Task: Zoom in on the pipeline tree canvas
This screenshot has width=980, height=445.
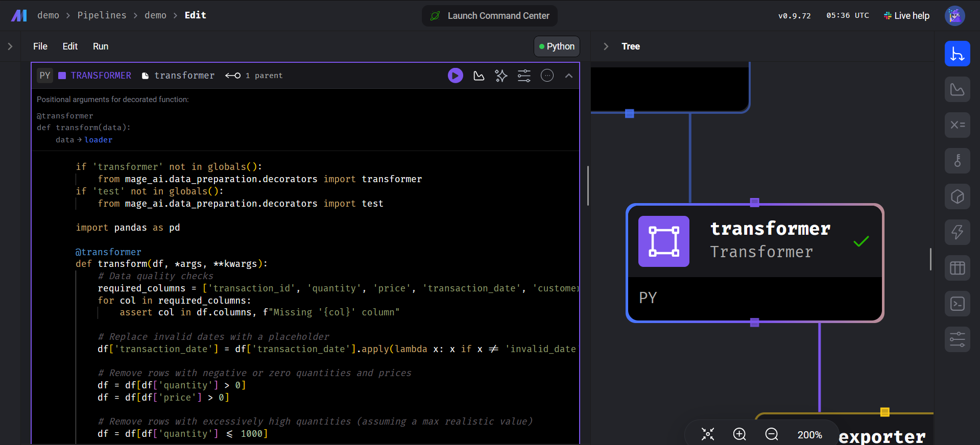Action: (x=739, y=434)
